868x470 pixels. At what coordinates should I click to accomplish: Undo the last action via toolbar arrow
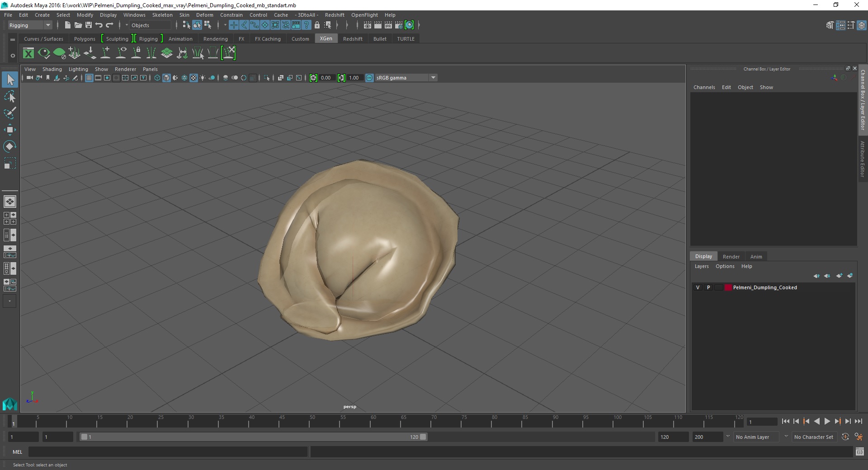[99, 25]
